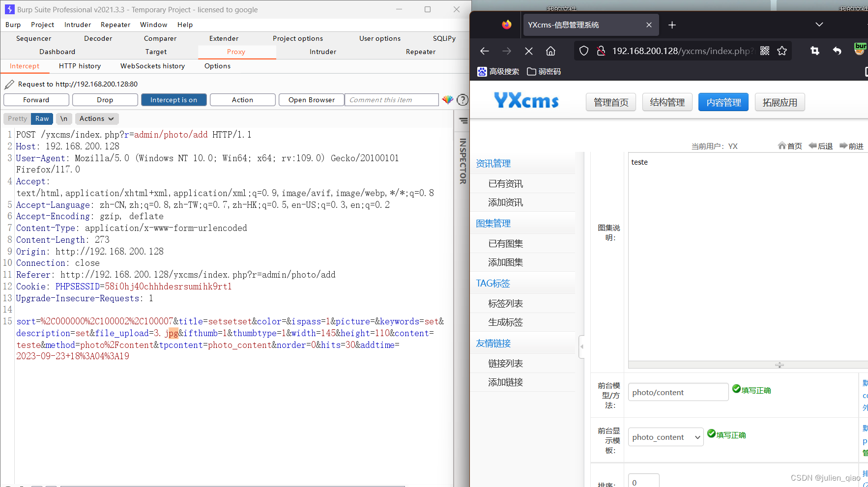This screenshot has width=868, height=487.
Task: Open the Window menu
Action: (154, 25)
